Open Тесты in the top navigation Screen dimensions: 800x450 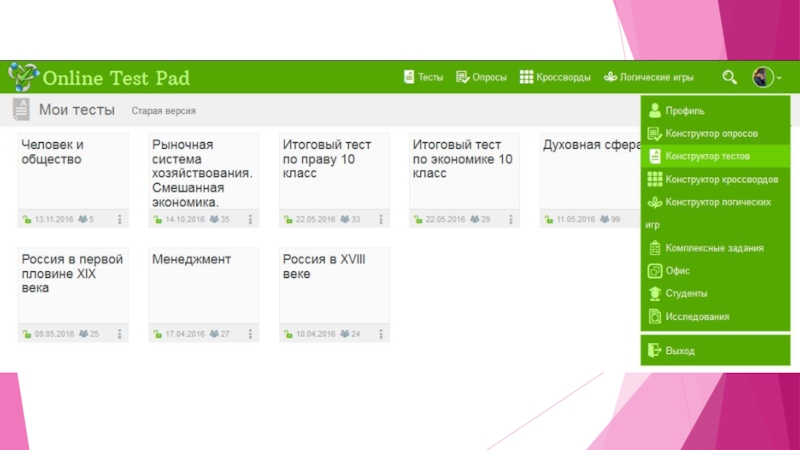[423, 77]
